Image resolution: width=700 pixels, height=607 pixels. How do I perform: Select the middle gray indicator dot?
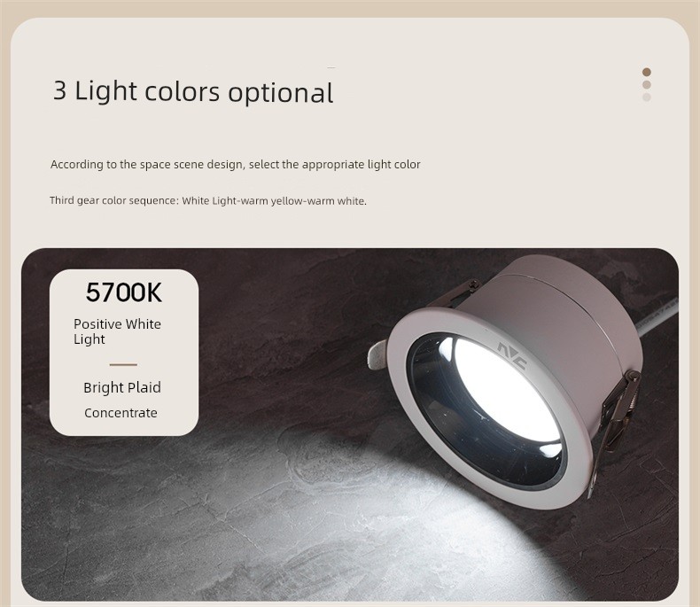[647, 84]
